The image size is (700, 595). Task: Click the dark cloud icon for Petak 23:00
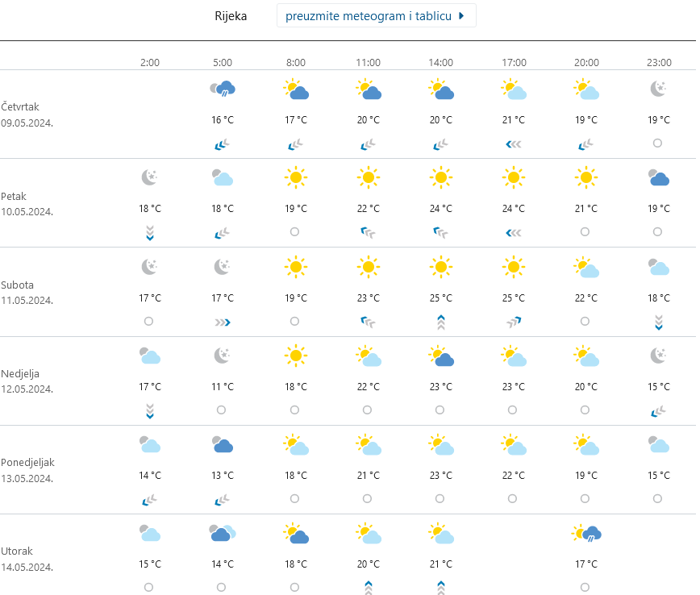point(659,177)
